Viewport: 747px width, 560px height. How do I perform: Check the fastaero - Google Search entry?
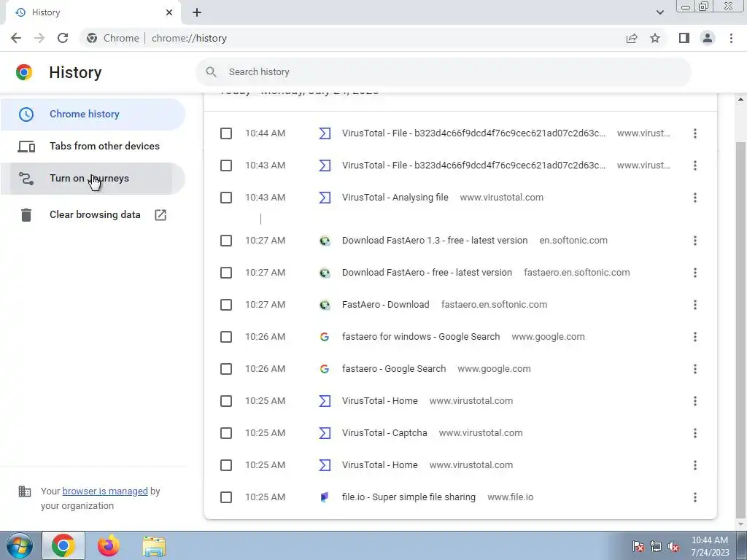[x=226, y=368]
